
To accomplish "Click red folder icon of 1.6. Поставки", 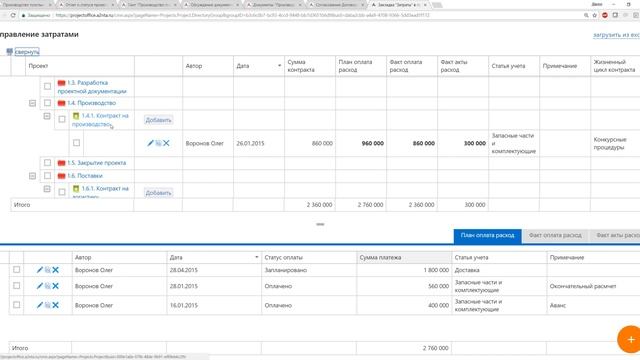I will 61,176.
